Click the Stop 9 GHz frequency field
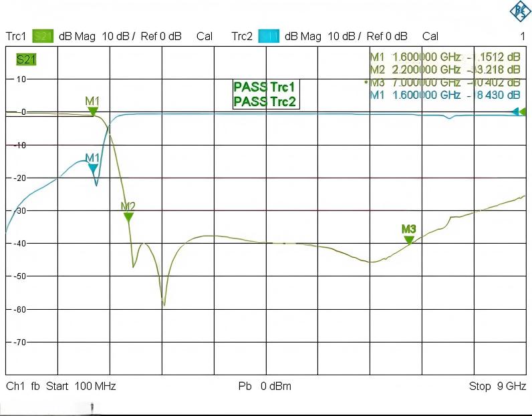The image size is (532, 416). (x=497, y=386)
